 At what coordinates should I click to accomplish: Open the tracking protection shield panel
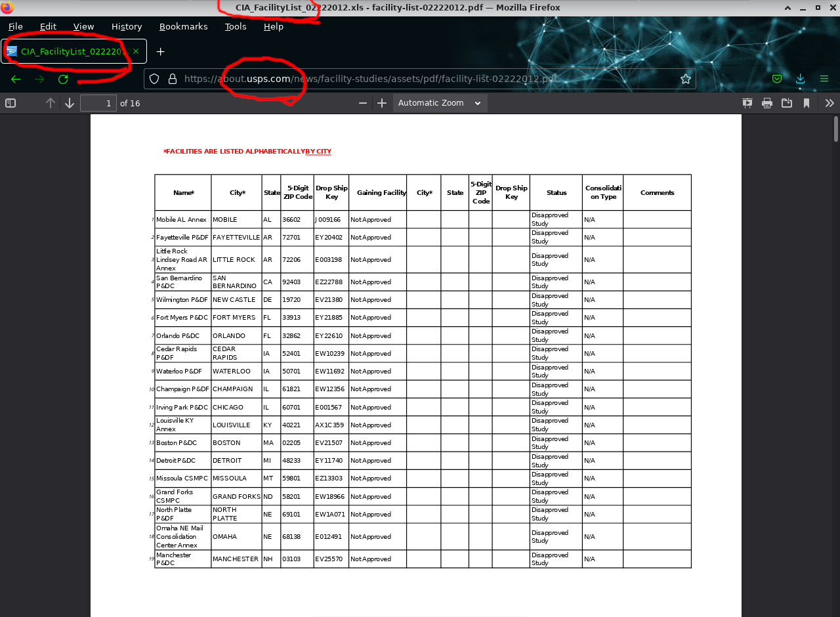coord(154,79)
